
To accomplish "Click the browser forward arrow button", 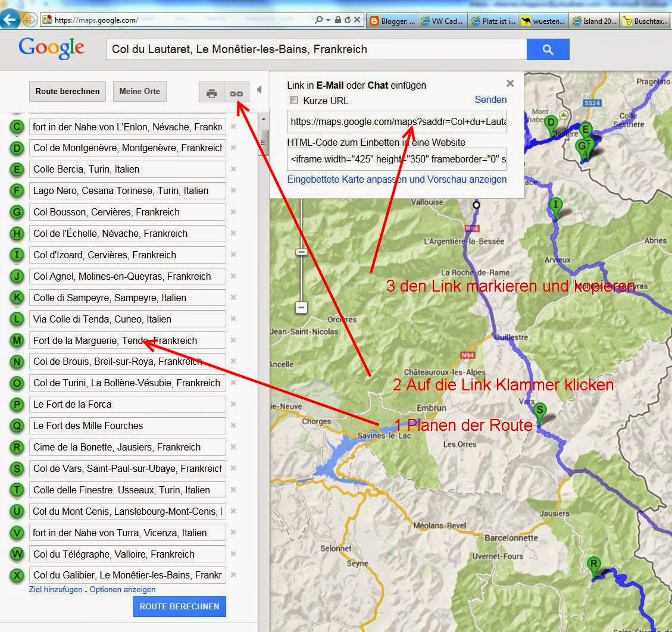I will point(30,20).
